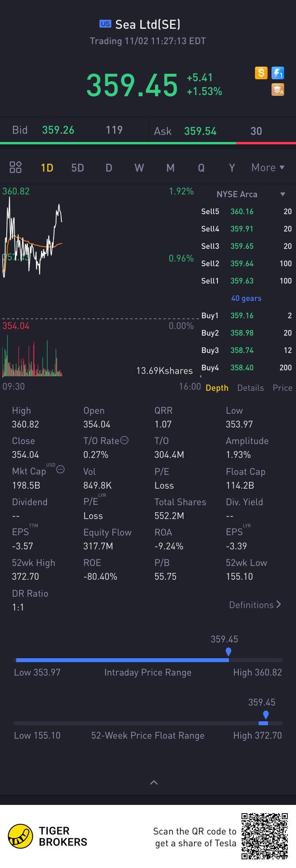This screenshot has width=296, height=868.
Task: Tap the Float Cap value 114.2B
Action: click(x=240, y=485)
